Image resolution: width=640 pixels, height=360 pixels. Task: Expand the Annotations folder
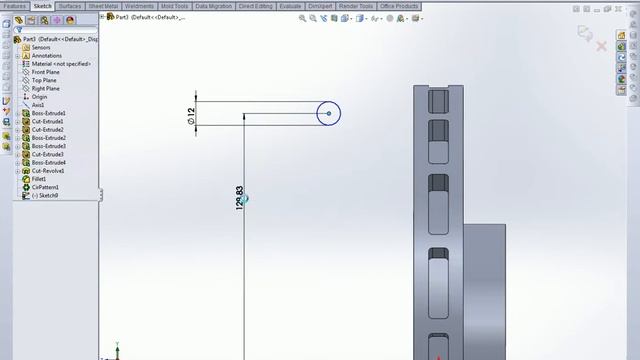pyautogui.click(x=18, y=56)
